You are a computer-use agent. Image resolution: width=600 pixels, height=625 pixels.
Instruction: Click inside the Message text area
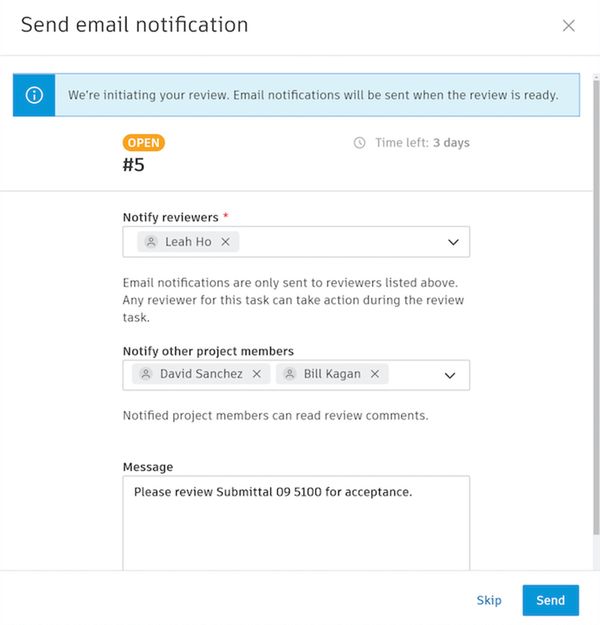click(296, 530)
